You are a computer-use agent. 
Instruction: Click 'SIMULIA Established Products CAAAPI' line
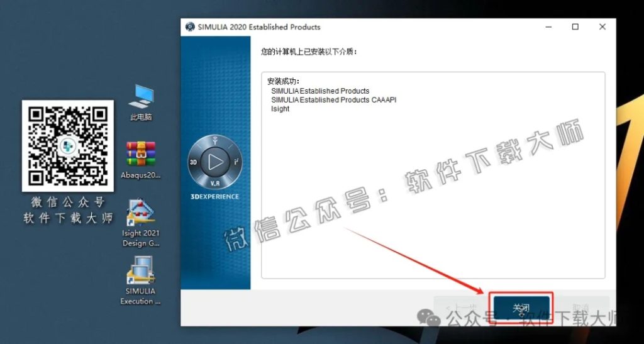334,100
